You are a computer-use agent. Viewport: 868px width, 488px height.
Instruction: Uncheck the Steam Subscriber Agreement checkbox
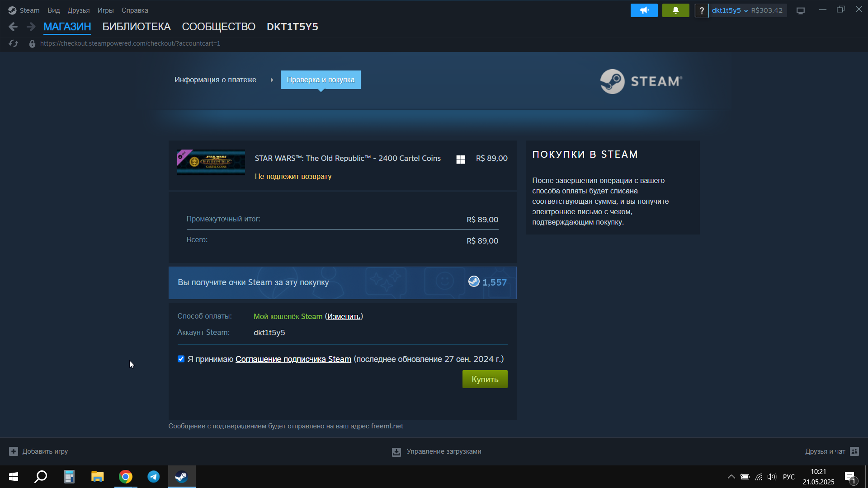(181, 359)
